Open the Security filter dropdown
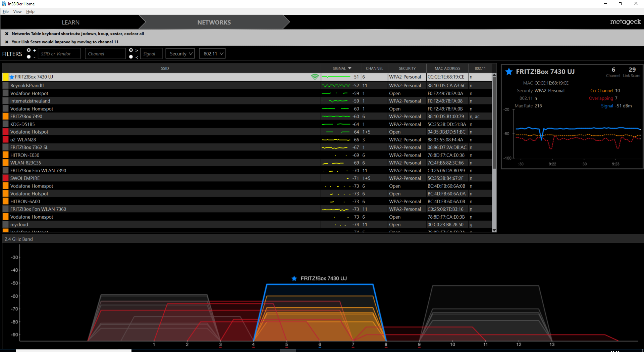644x352 pixels. coord(180,54)
